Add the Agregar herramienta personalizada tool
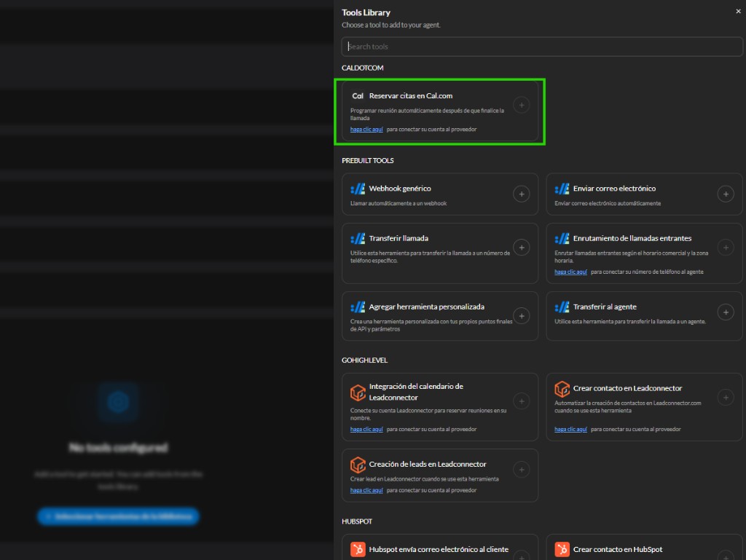Screen dimensions: 746x560 tap(522, 316)
